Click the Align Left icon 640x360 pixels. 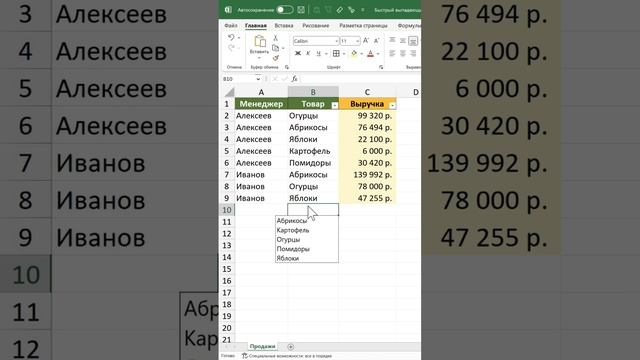coord(392,53)
